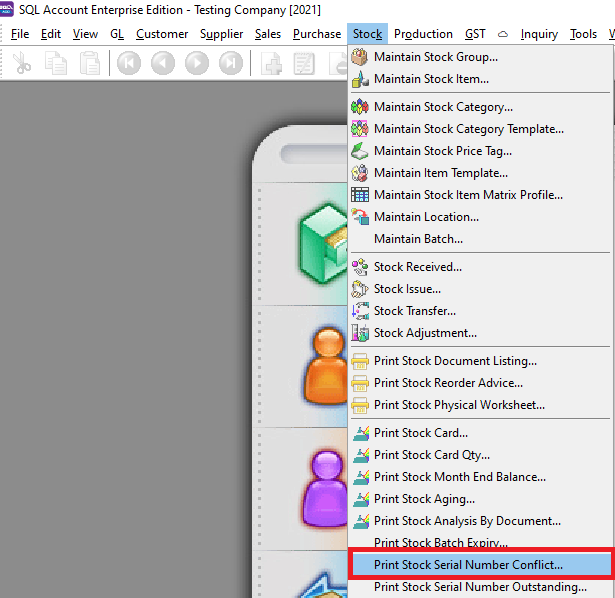The image size is (615, 598).
Task: Click the Next record arrow icon
Action: (197, 64)
